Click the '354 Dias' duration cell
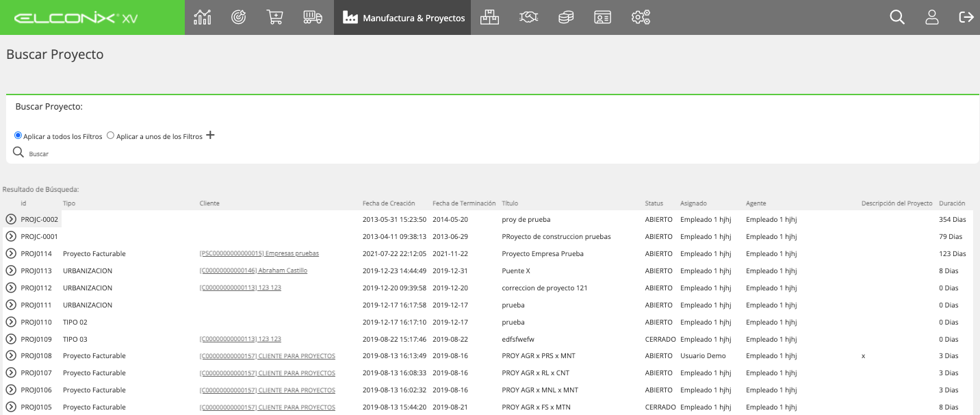 pos(953,219)
